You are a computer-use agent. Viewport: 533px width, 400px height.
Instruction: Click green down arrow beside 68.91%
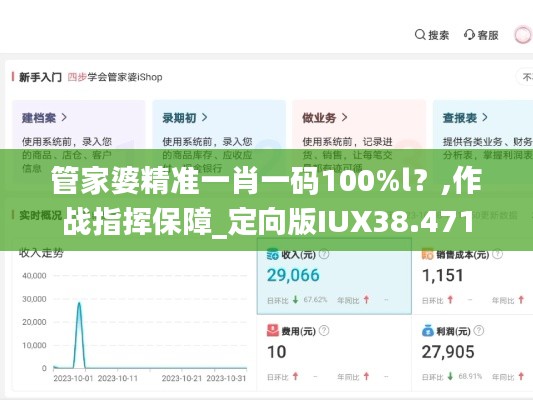pyautogui.click(x=450, y=377)
